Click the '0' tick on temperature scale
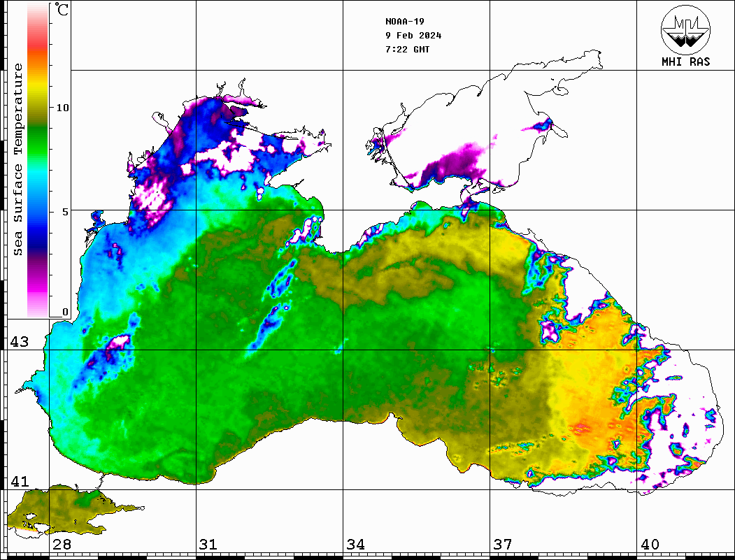Screen dimensions: 735x560 (x=65, y=312)
